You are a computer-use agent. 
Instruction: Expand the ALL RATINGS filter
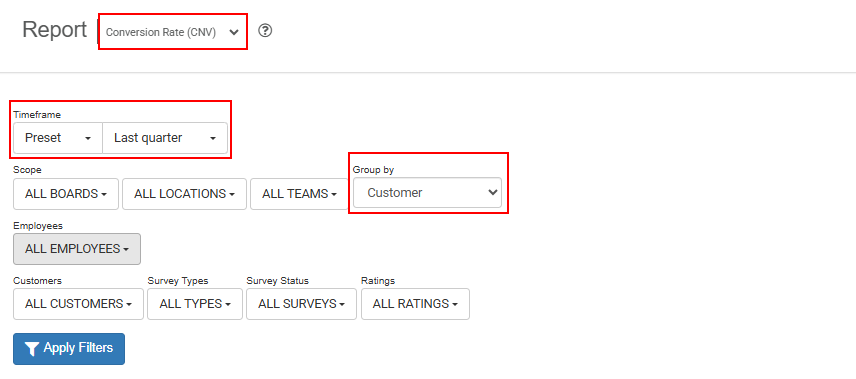pos(415,304)
